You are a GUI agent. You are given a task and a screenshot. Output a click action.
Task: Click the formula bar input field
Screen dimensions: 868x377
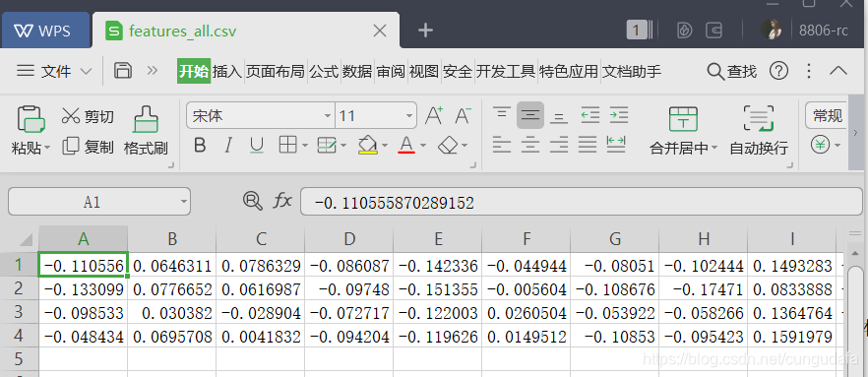click(581, 202)
